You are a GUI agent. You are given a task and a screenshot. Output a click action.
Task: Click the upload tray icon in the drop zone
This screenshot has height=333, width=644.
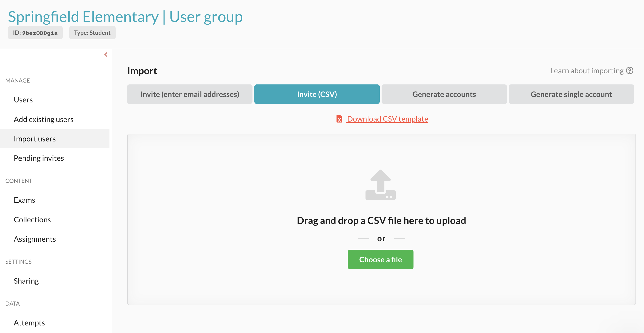tap(380, 185)
